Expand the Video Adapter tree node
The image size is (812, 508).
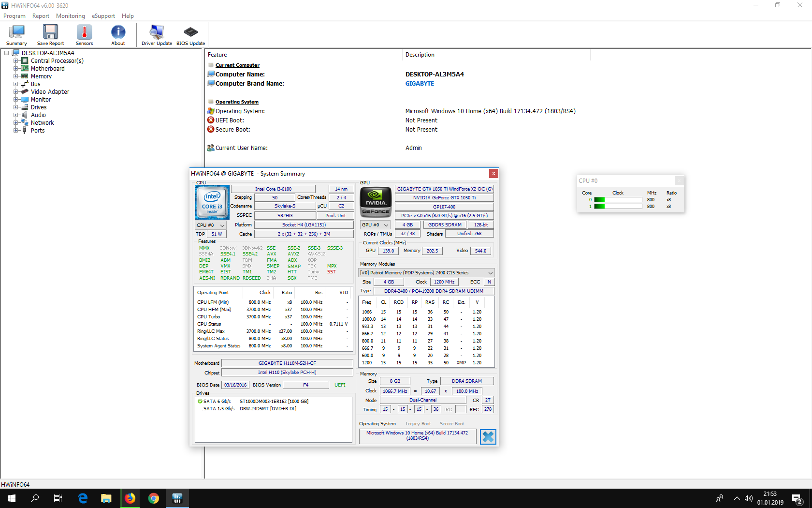coord(15,92)
